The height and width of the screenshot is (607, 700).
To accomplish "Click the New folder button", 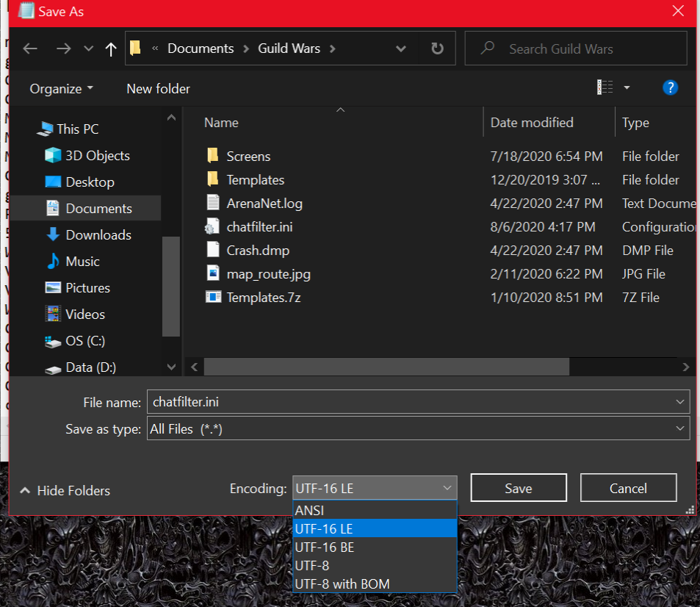I will click(158, 88).
